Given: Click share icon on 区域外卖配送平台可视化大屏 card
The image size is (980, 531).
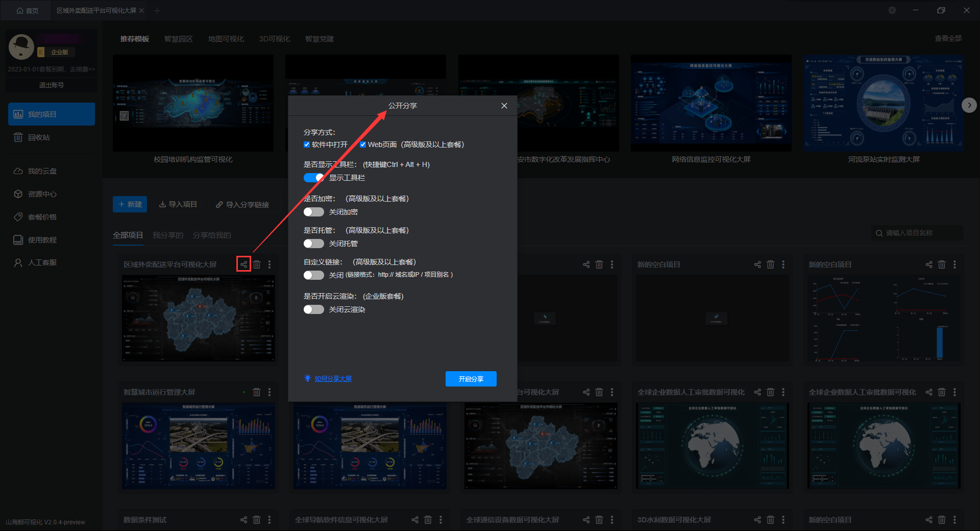Looking at the screenshot, I should pos(243,264).
